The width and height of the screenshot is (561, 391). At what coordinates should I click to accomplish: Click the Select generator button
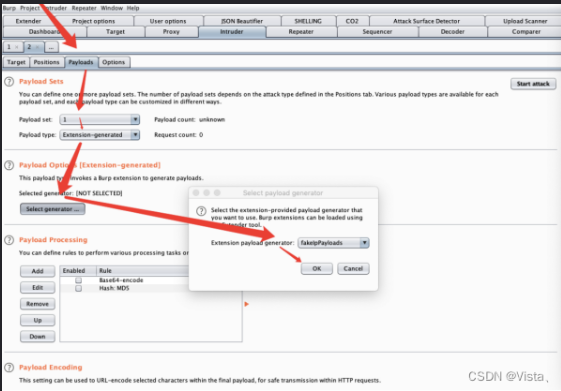tap(53, 209)
